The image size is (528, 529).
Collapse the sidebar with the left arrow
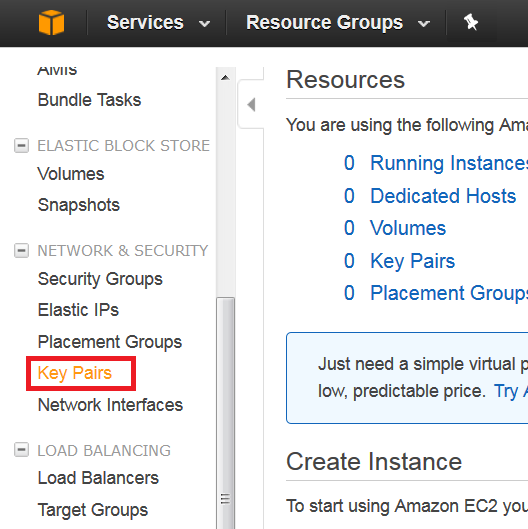[251, 104]
